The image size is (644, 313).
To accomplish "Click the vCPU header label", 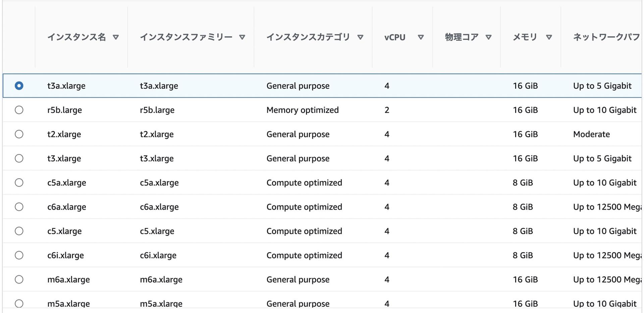I will click(394, 38).
